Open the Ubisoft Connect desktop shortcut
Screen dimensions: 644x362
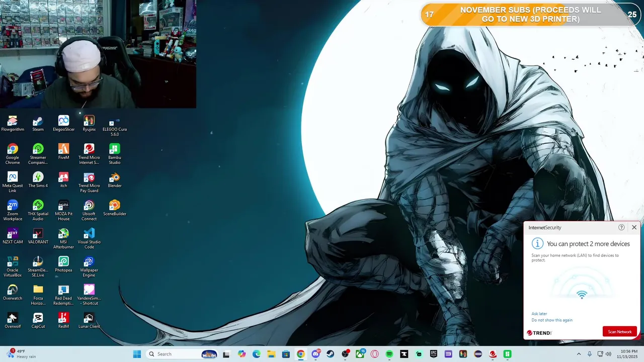point(89,211)
